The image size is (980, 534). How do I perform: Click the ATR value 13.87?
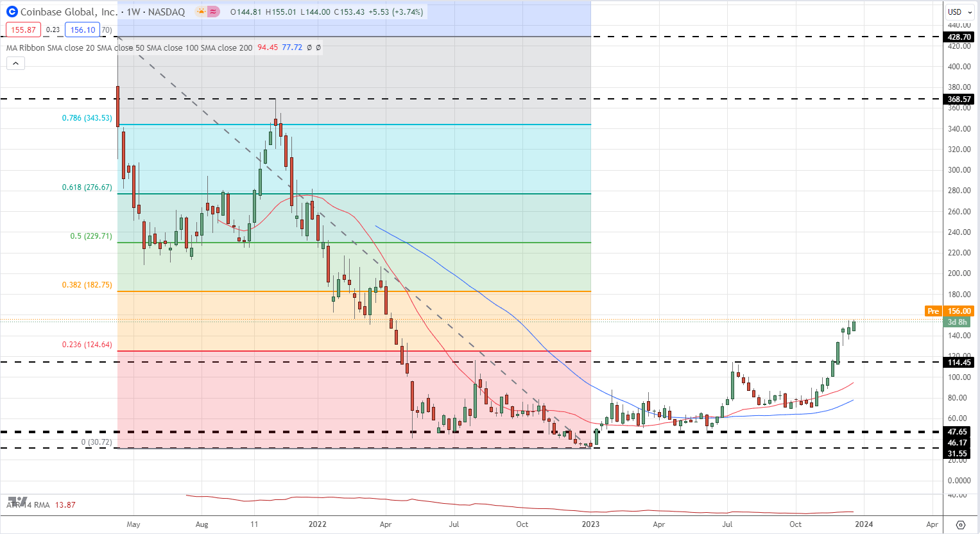(x=65, y=505)
